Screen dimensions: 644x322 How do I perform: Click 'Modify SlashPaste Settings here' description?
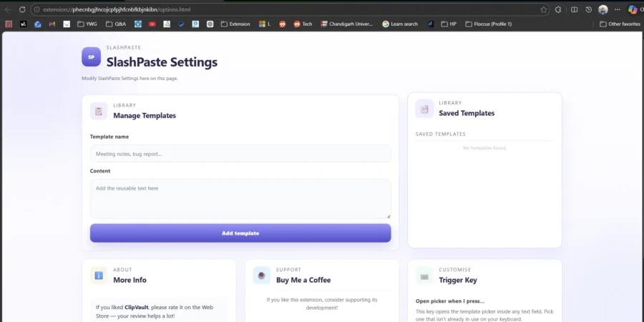click(130, 79)
